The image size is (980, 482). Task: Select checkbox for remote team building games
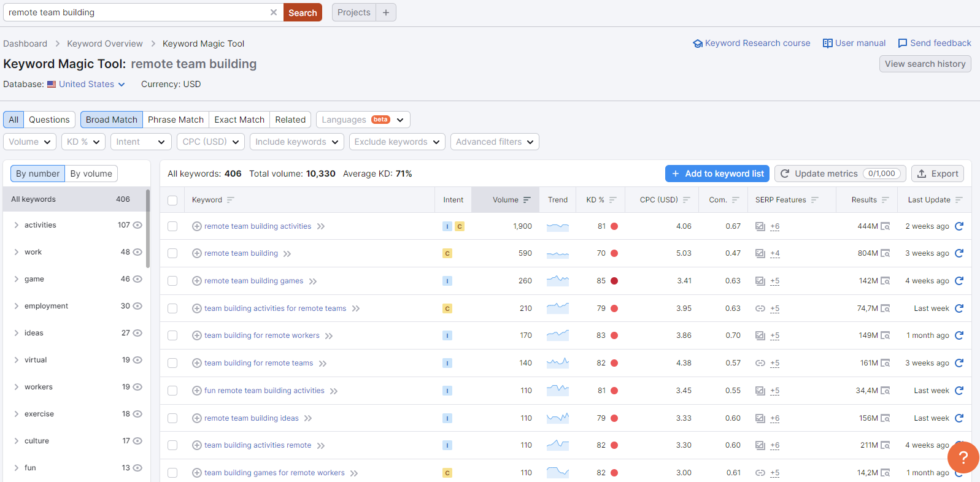(172, 281)
